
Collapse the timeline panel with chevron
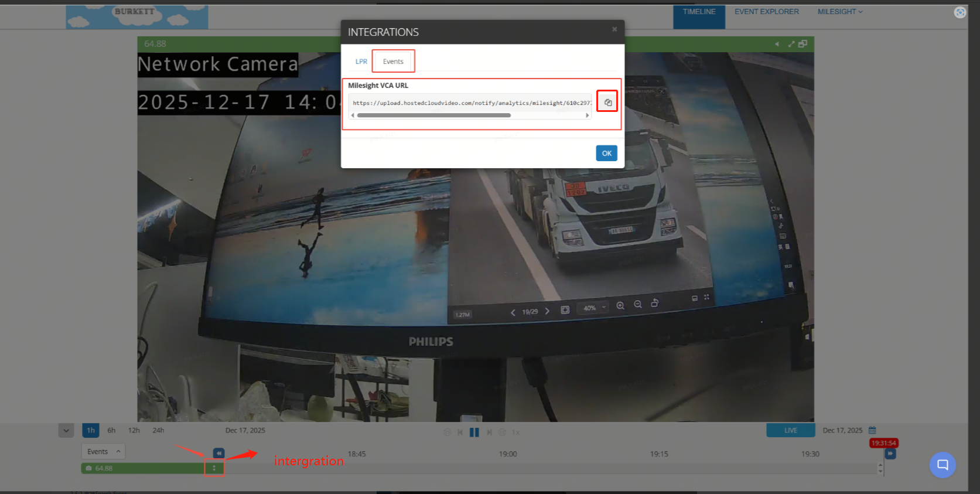point(66,431)
